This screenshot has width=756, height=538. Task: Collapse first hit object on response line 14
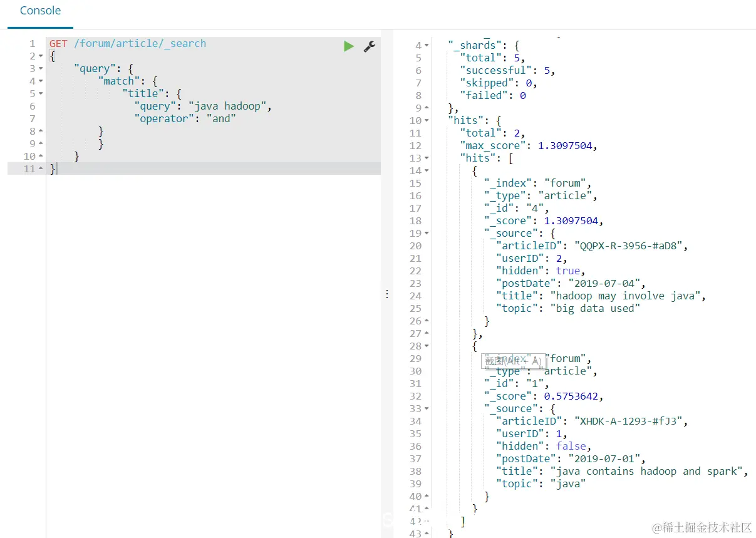(x=427, y=171)
